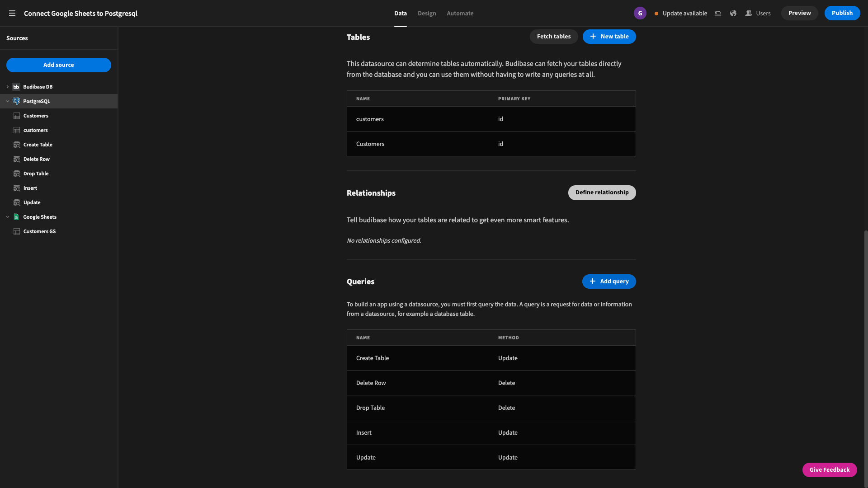Click Define relationship button
868x488 pixels.
coord(602,192)
